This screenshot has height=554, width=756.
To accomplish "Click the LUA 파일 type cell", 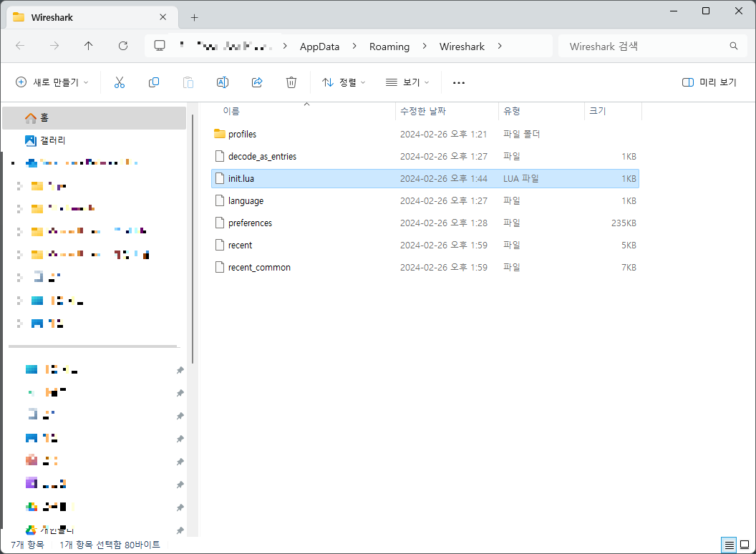I will click(520, 178).
